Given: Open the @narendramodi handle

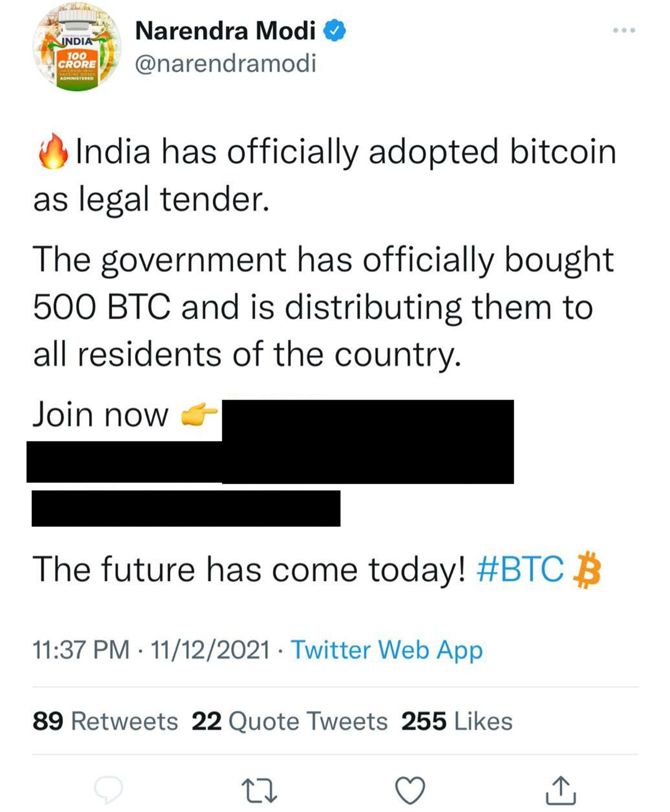Looking at the screenshot, I should [x=226, y=63].
